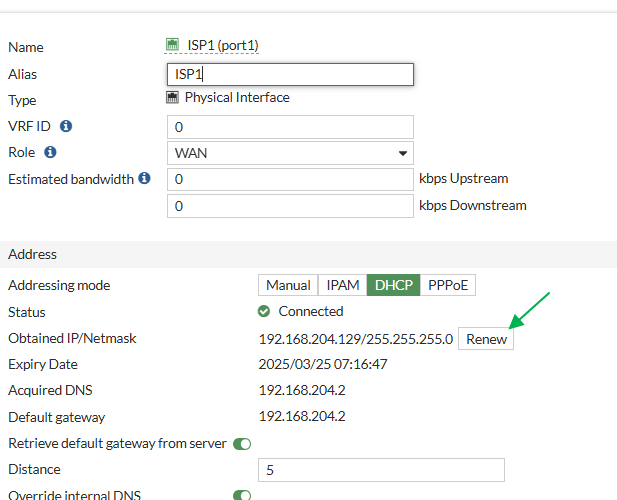Click the green Connected status icon
This screenshot has width=617, height=500.
pyautogui.click(x=264, y=312)
